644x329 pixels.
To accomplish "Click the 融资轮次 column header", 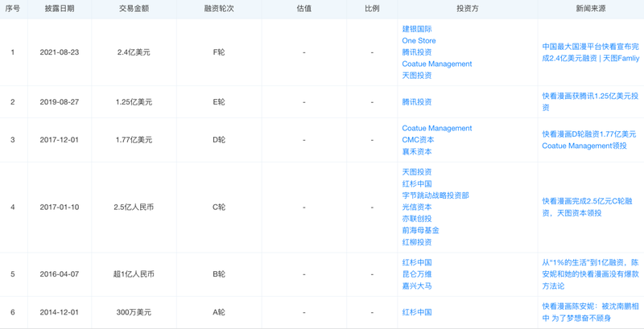I will click(219, 9).
